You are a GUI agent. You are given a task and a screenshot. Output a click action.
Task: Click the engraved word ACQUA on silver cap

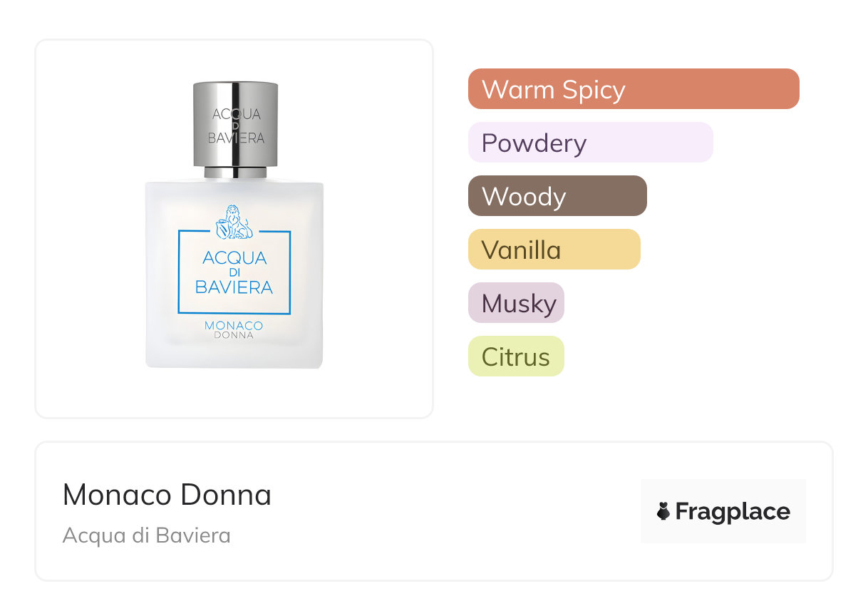[236, 114]
